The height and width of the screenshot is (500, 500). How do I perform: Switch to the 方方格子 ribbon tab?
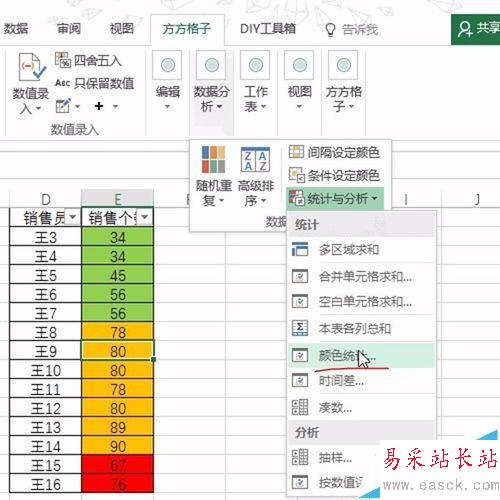click(187, 29)
